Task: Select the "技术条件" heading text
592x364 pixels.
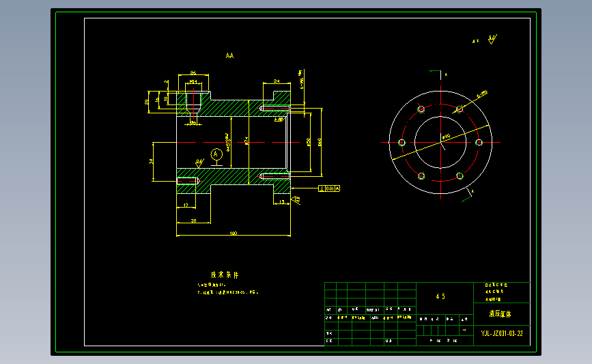Action: click(x=225, y=275)
